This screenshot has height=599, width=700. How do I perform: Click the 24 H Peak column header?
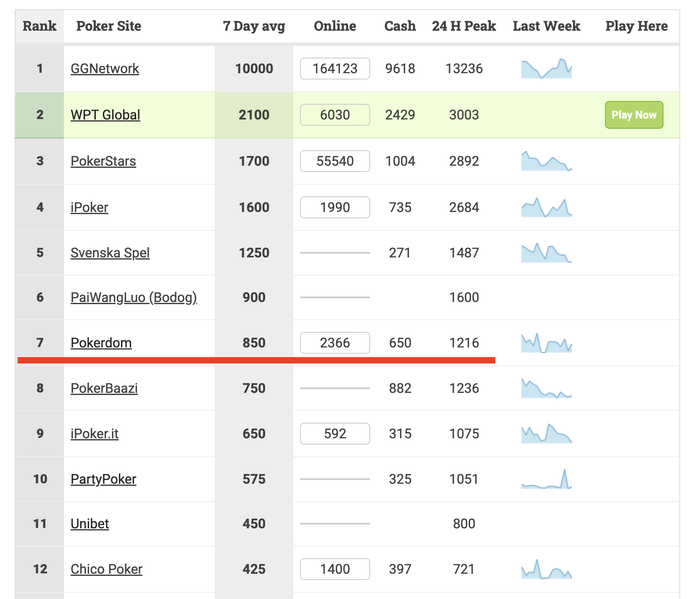pyautogui.click(x=464, y=26)
